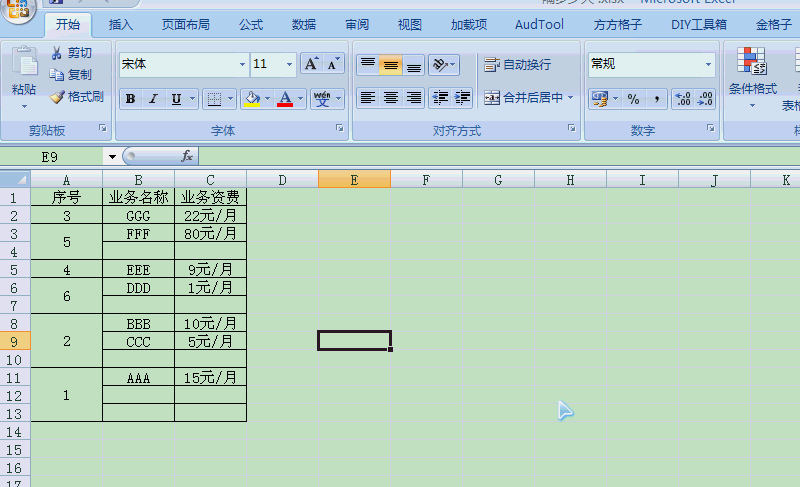800x487 pixels.
Task: Toggle bold formatting
Action: click(131, 99)
